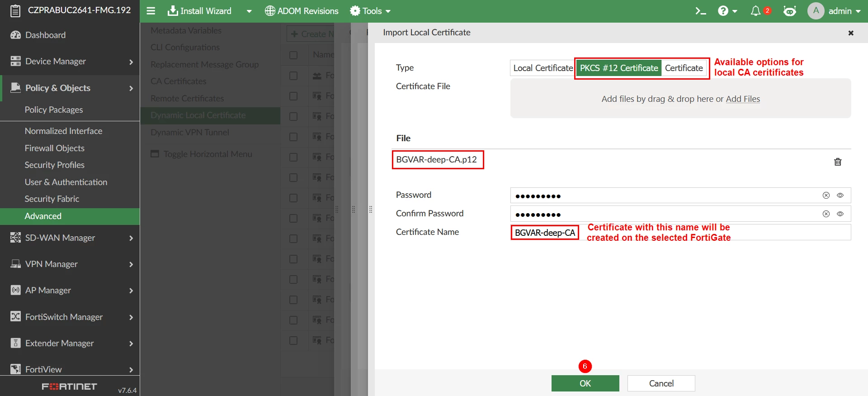Image resolution: width=868 pixels, height=396 pixels.
Task: Expand Device Manager submenu arrow
Action: [131, 62]
